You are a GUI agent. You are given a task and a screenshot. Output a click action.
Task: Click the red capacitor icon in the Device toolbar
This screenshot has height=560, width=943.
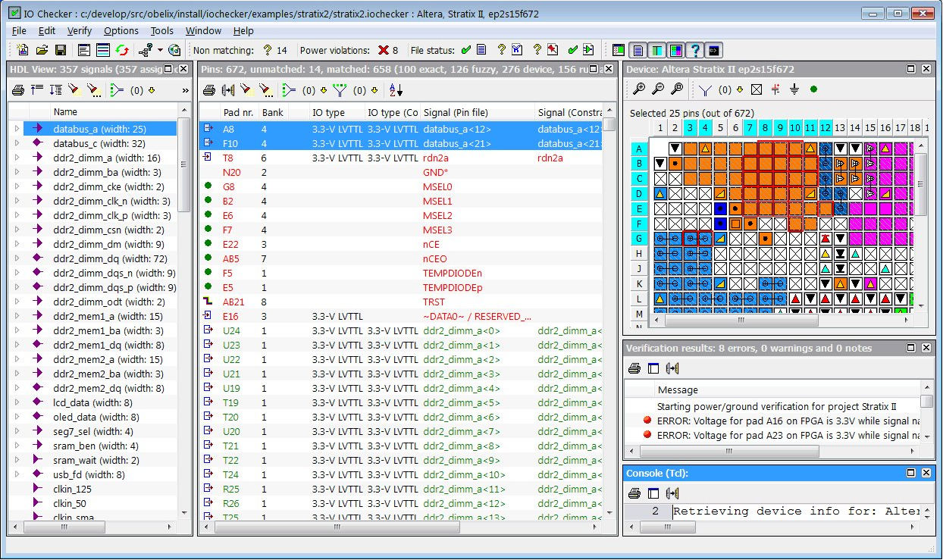pos(775,89)
